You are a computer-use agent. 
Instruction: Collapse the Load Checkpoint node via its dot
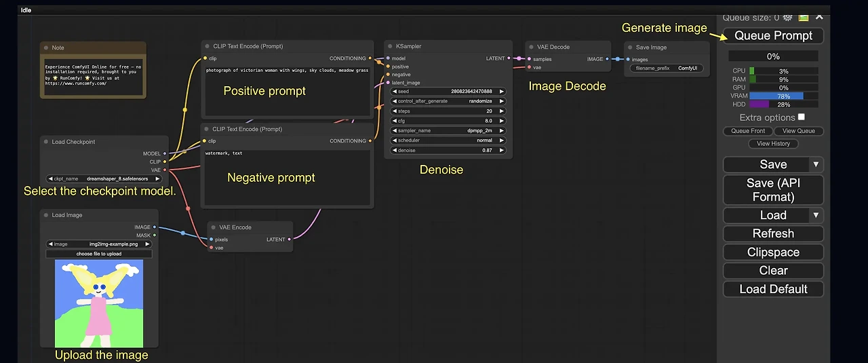(46, 142)
